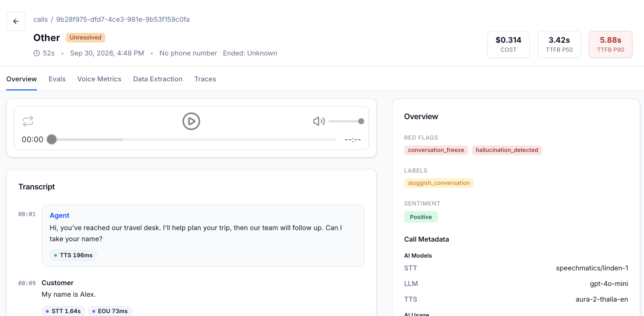This screenshot has width=644, height=316.
Task: Toggle the audio loop icon
Action: [28, 121]
